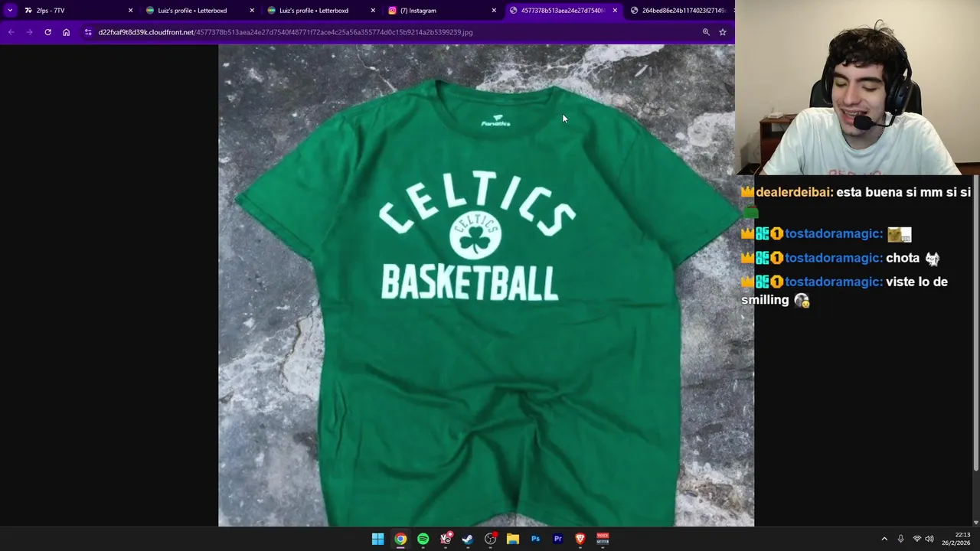Screen dimensions: 980x551
Task: Open OBS Studio from the taskbar
Action: click(490, 539)
